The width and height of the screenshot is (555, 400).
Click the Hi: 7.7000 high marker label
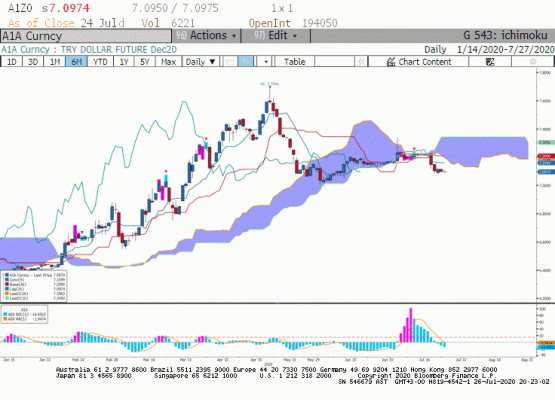pos(270,84)
